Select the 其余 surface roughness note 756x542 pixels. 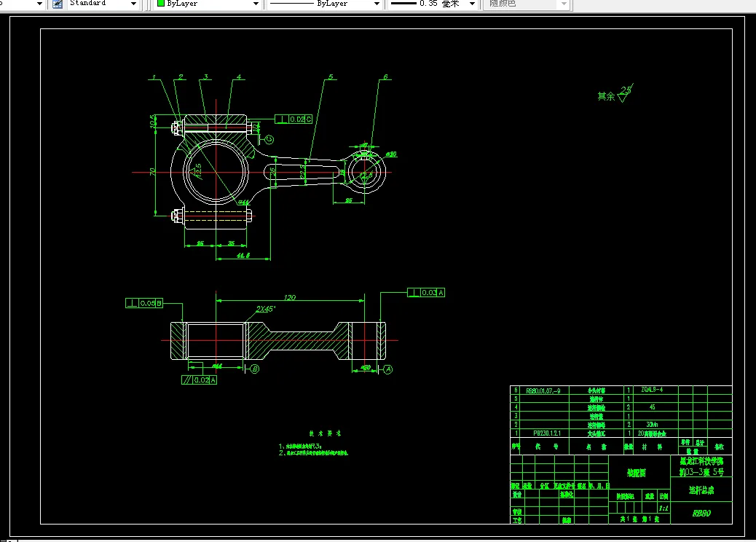[x=615, y=93]
